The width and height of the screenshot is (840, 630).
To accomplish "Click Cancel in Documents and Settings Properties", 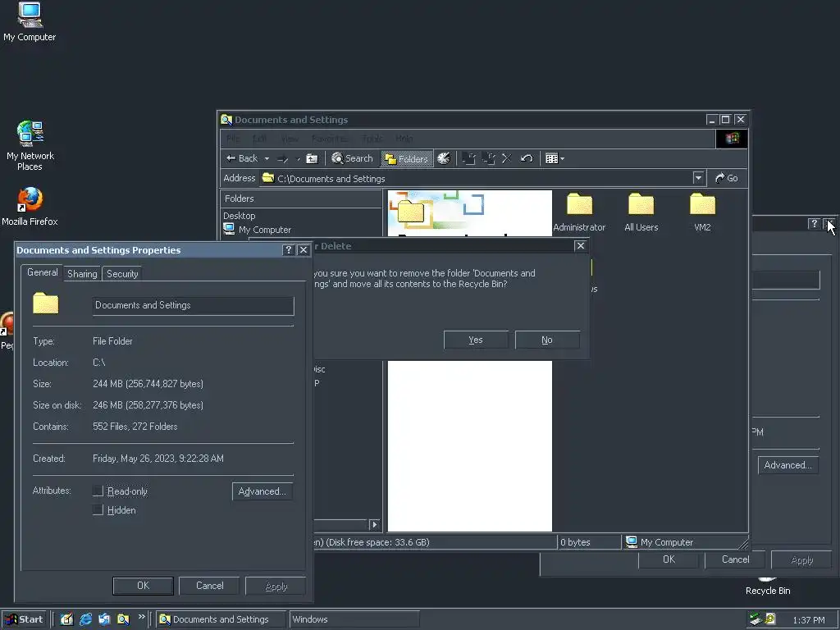I will [209, 586].
